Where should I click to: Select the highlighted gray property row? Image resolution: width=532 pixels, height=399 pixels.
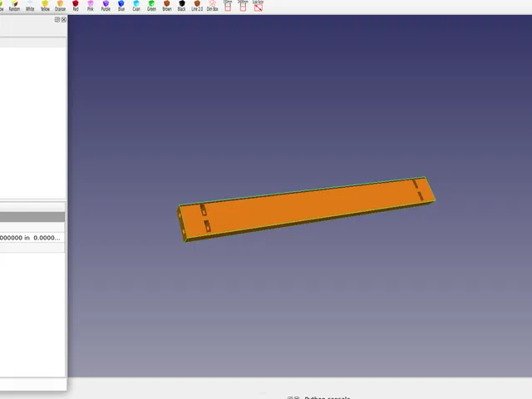coord(32,217)
